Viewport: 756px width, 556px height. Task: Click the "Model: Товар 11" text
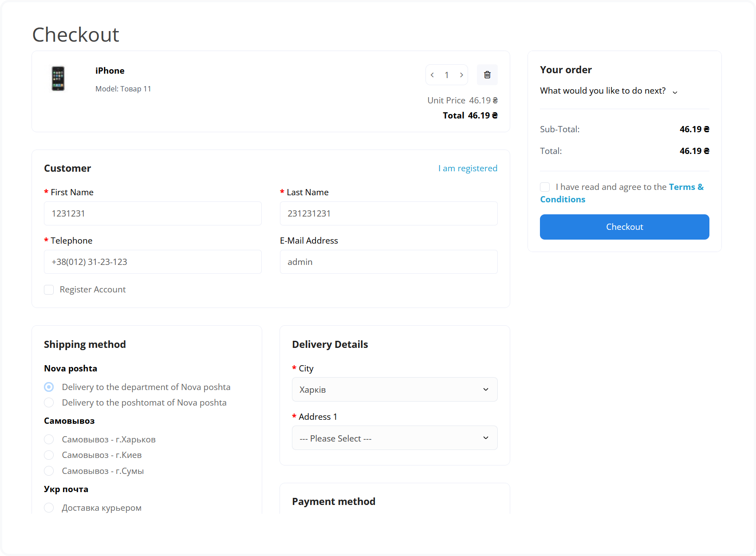click(x=123, y=89)
